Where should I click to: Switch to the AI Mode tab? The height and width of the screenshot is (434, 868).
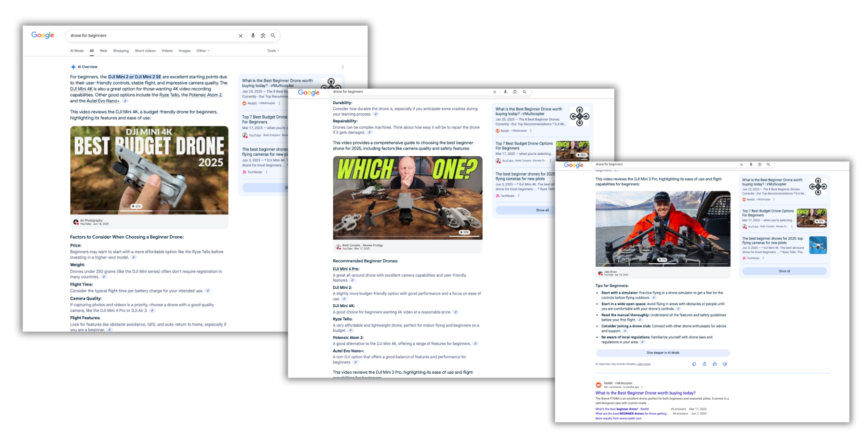(77, 51)
